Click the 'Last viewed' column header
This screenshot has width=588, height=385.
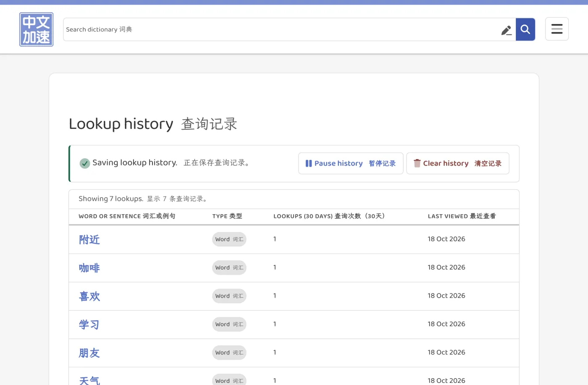click(462, 216)
